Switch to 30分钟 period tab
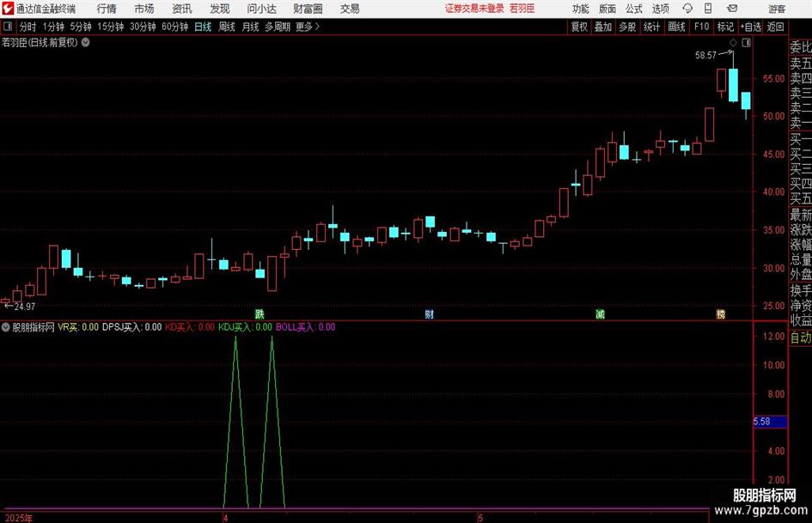The height and width of the screenshot is (523, 812). coord(143,27)
